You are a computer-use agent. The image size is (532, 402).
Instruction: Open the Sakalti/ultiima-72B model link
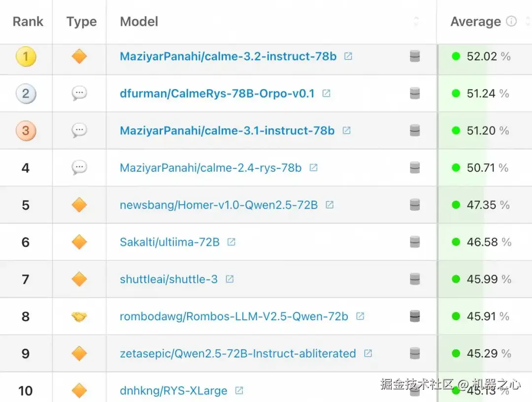pyautogui.click(x=169, y=243)
